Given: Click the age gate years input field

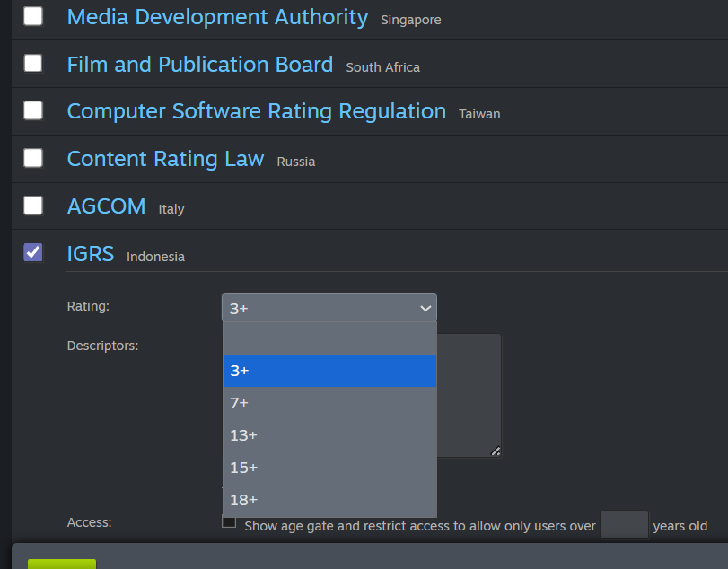Looking at the screenshot, I should 624,525.
